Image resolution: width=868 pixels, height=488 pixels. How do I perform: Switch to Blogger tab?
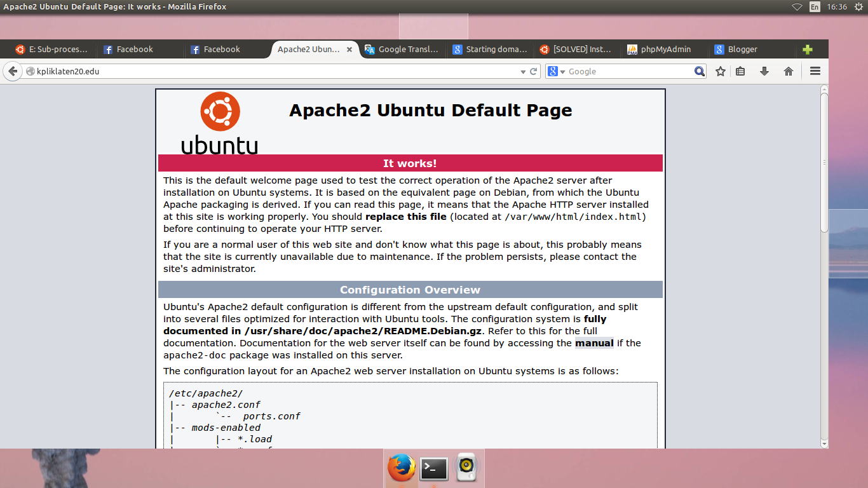(x=750, y=50)
